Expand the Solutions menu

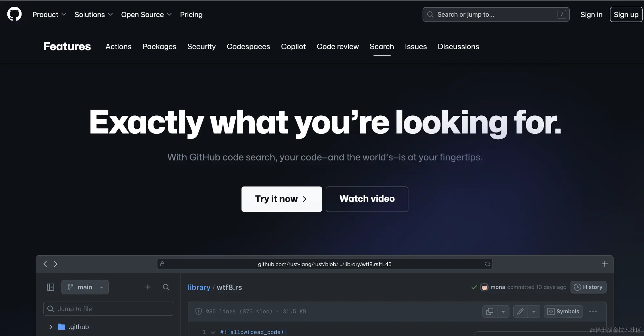[x=93, y=14]
